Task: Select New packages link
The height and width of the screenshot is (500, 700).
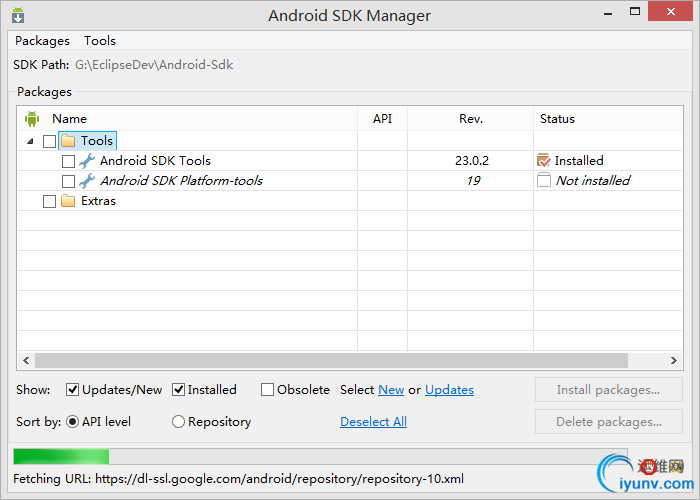Action: [x=391, y=390]
